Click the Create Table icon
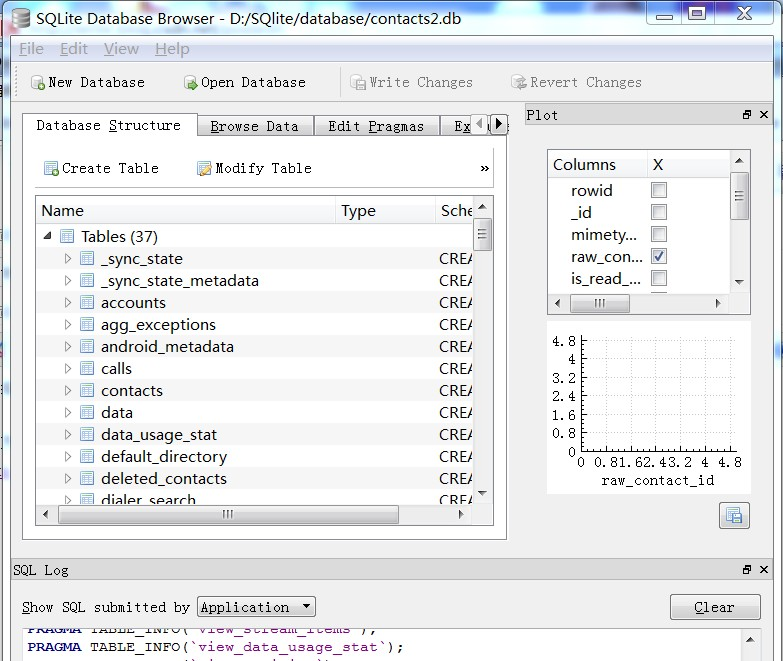This screenshot has width=783, height=661. point(51,169)
